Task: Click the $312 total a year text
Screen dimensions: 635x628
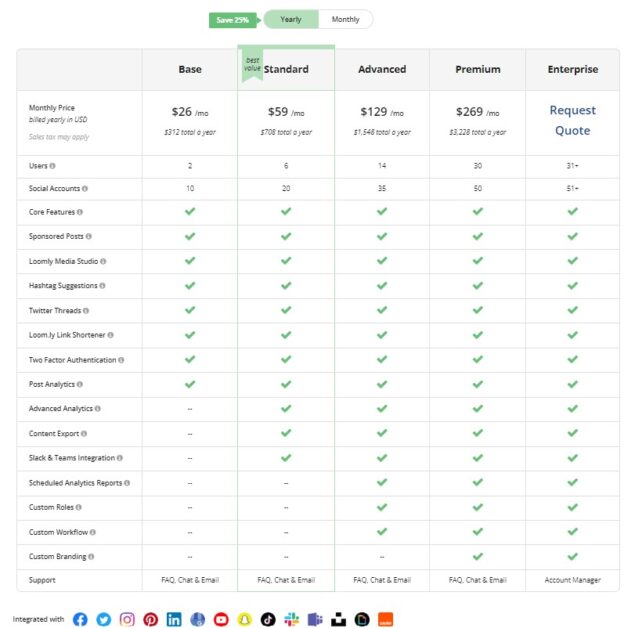Action: [x=190, y=132]
